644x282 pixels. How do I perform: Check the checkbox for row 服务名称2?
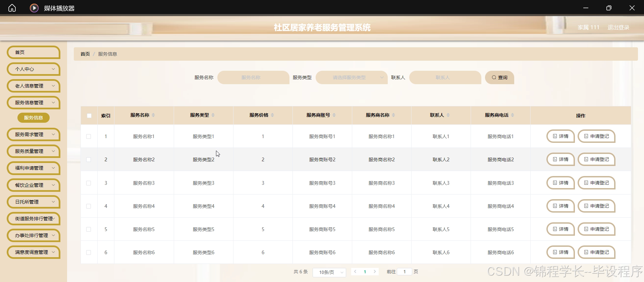(x=89, y=160)
